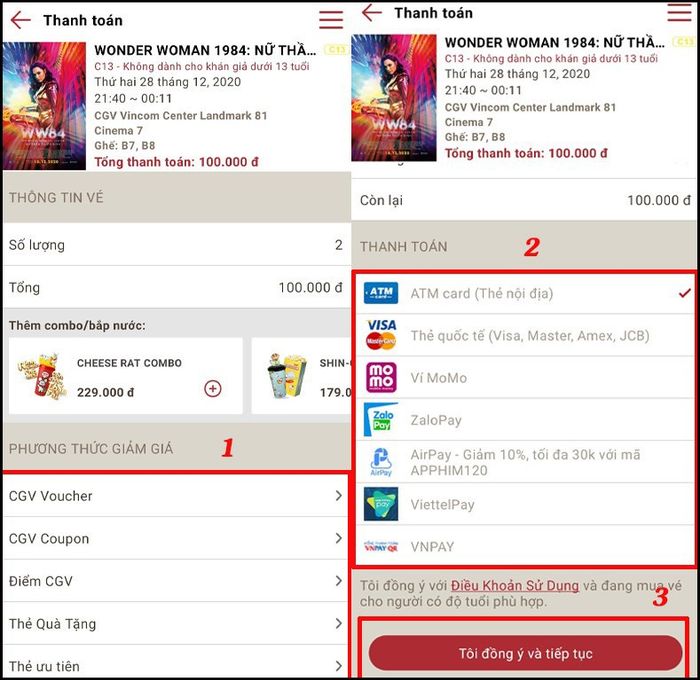Screen dimensions: 700x680
Task: Open the Điều Khoản Sử Dụng link
Action: 515,585
